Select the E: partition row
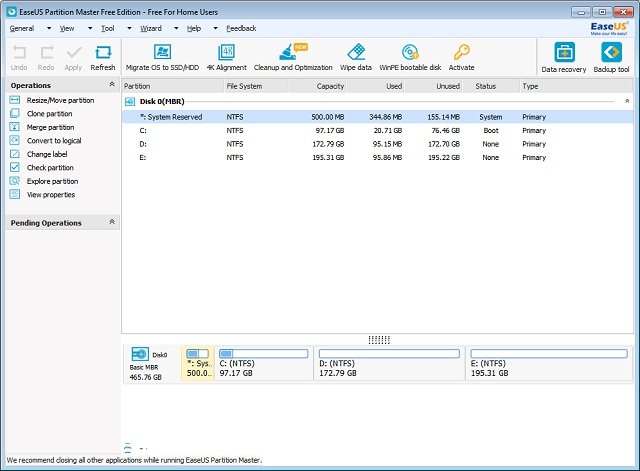The height and width of the screenshot is (471, 640). click(x=378, y=157)
